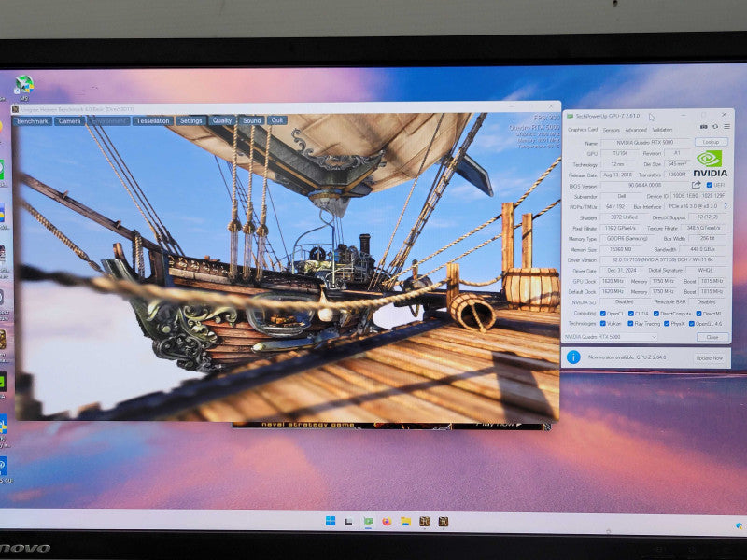
Task: Click Quit in Heaven benchmark
Action: tap(277, 120)
